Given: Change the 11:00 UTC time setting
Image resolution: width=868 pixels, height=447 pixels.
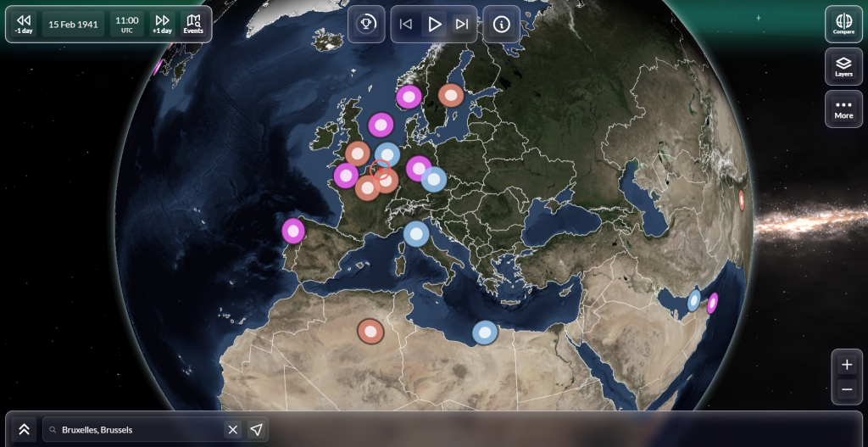Looking at the screenshot, I should point(127,25).
